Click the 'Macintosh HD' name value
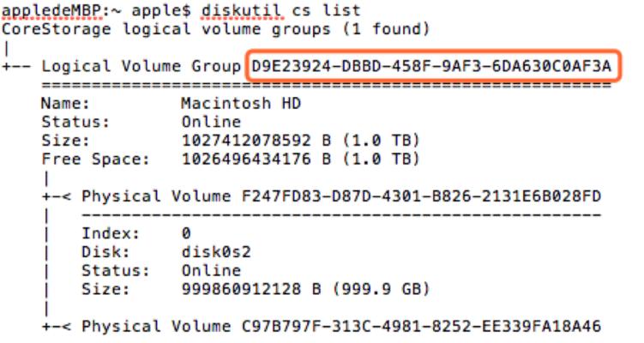 tap(241, 103)
